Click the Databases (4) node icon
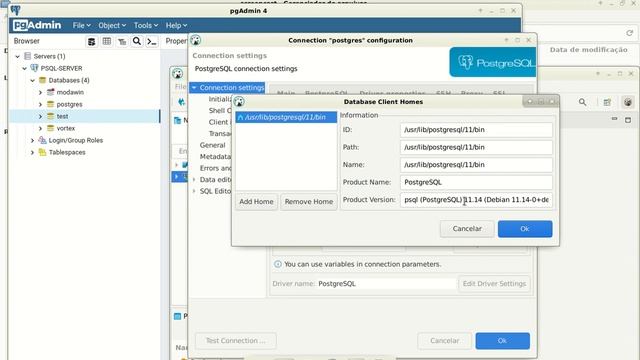 pos(42,80)
